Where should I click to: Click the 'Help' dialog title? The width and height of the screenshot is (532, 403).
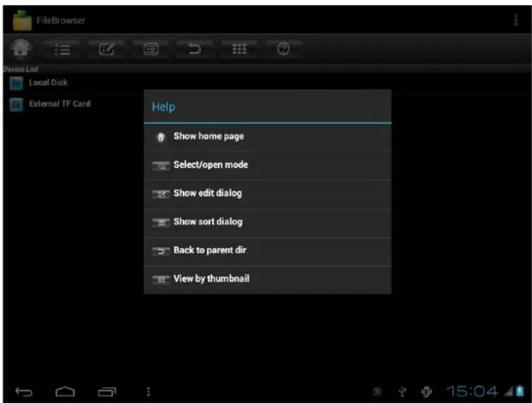point(163,107)
